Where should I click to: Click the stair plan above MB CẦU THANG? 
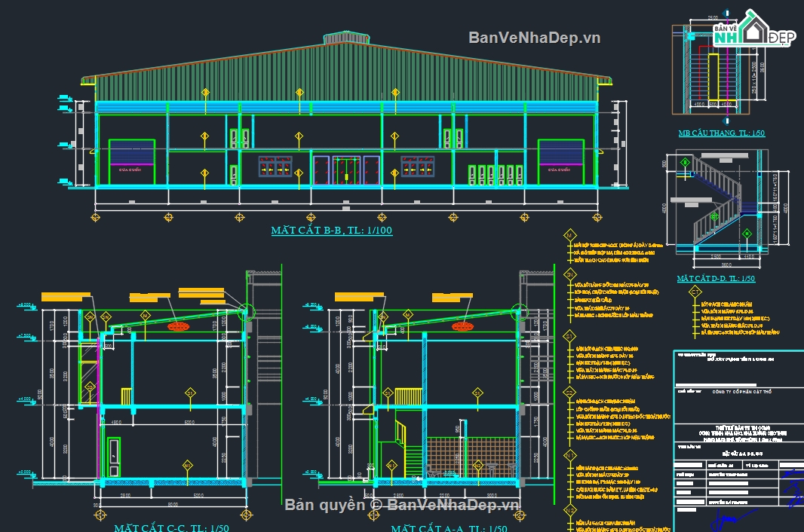710,72
